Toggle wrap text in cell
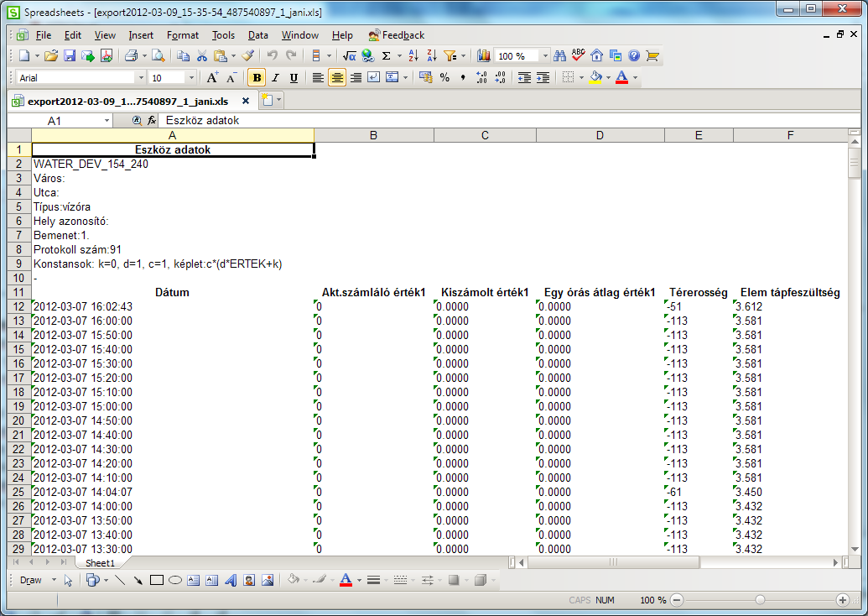The height and width of the screenshot is (616, 868). tap(374, 77)
